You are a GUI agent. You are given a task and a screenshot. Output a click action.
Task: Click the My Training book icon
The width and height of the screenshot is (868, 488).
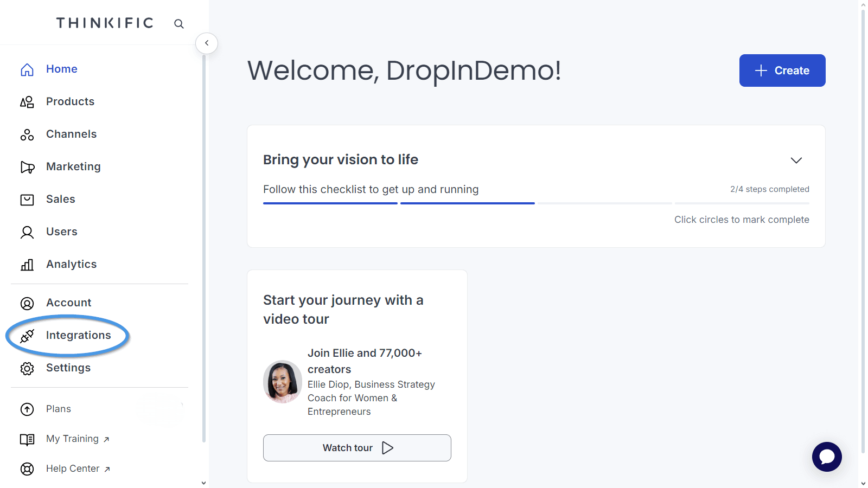(x=27, y=439)
